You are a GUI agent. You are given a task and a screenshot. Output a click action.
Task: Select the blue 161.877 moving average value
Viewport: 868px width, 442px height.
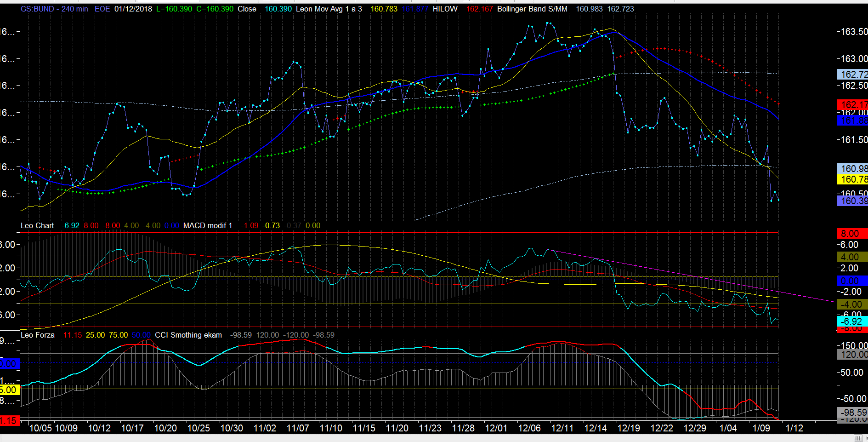(415, 9)
